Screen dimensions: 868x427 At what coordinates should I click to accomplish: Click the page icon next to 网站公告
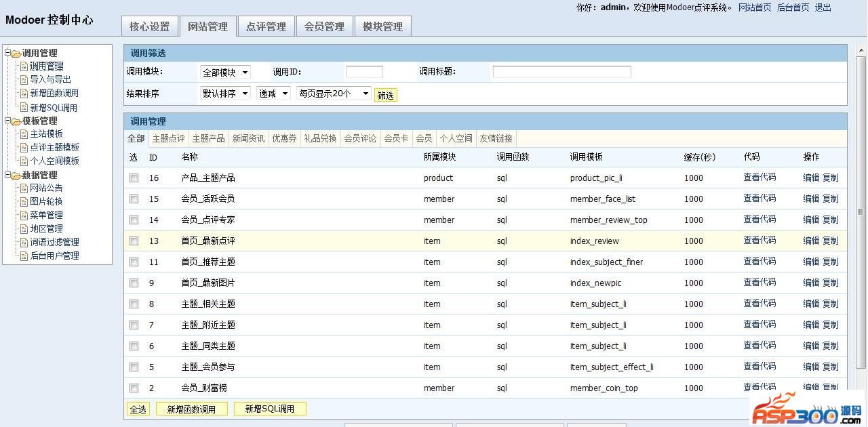click(x=24, y=188)
